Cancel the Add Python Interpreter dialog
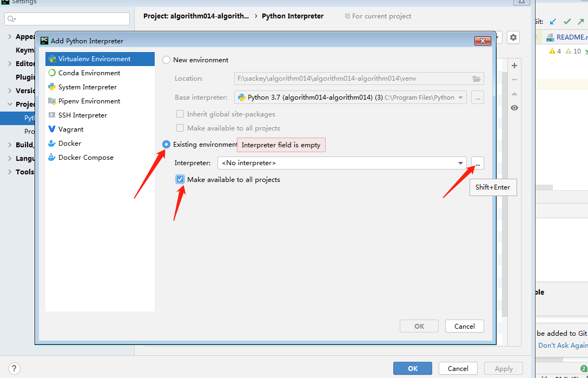The image size is (588, 378). tap(464, 326)
